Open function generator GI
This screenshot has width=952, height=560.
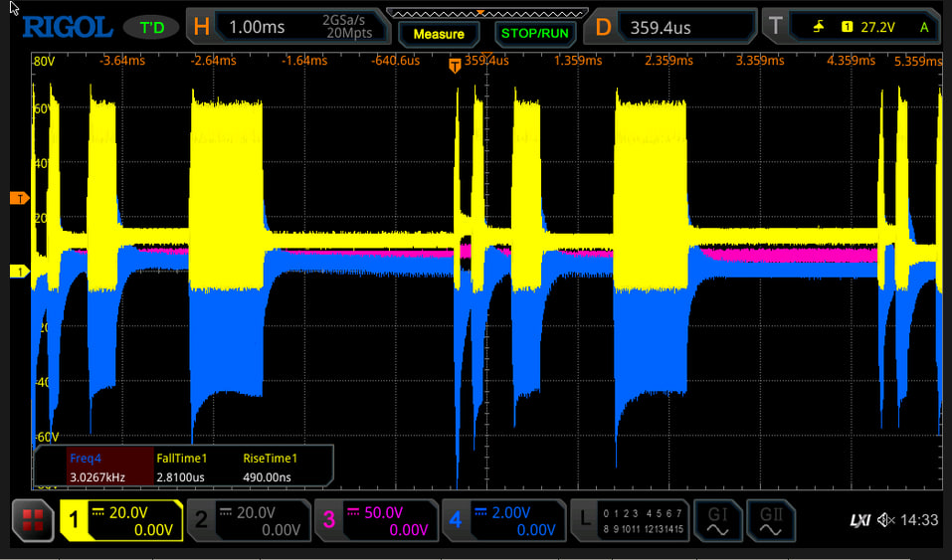(717, 520)
